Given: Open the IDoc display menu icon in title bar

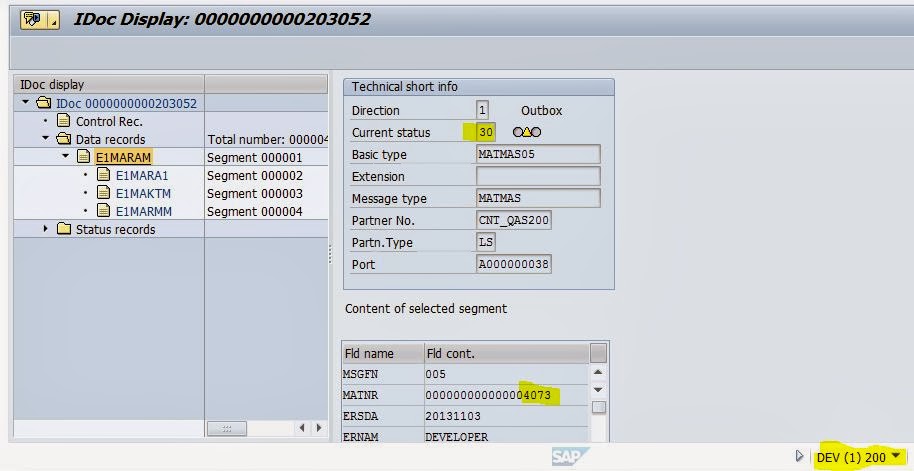Looking at the screenshot, I should [32, 19].
